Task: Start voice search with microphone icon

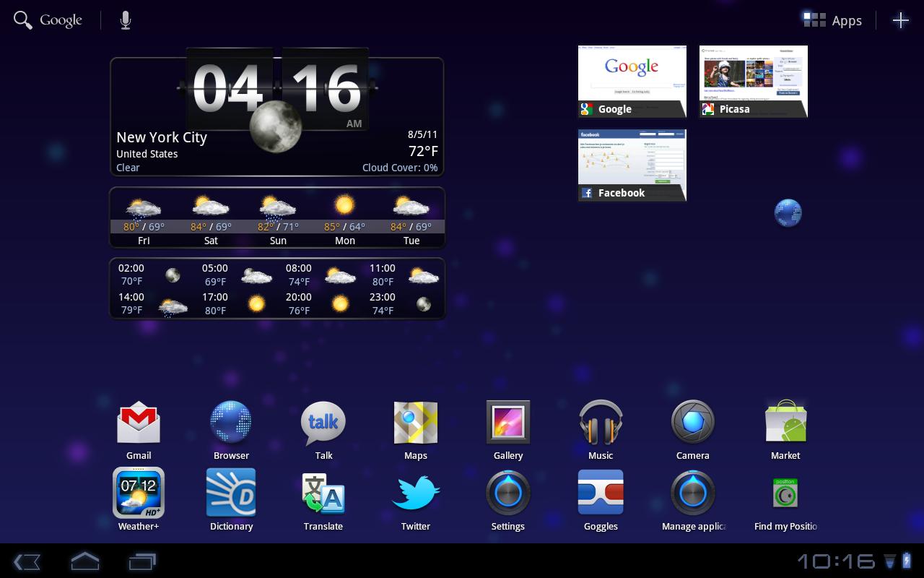Action: click(x=126, y=20)
